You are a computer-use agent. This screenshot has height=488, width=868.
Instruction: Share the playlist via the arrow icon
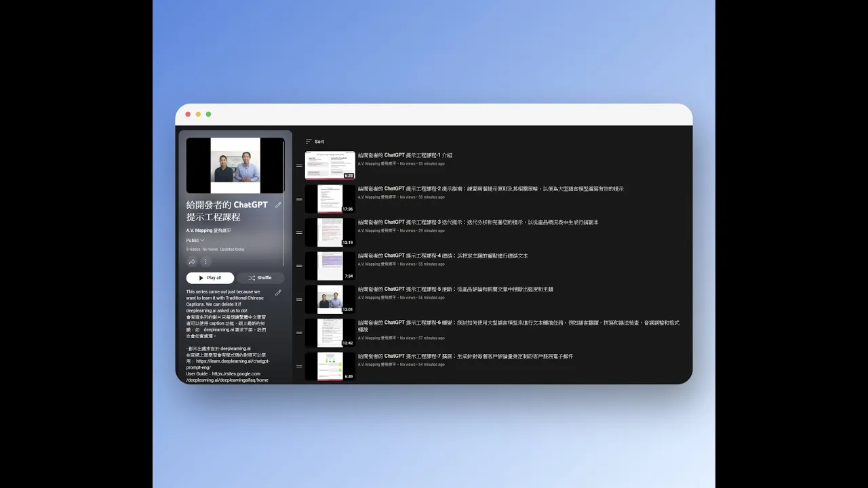click(x=192, y=262)
